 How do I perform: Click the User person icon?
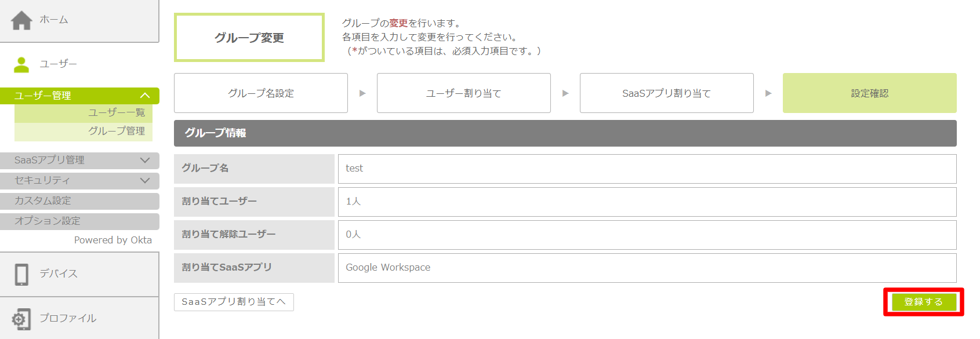(x=21, y=64)
